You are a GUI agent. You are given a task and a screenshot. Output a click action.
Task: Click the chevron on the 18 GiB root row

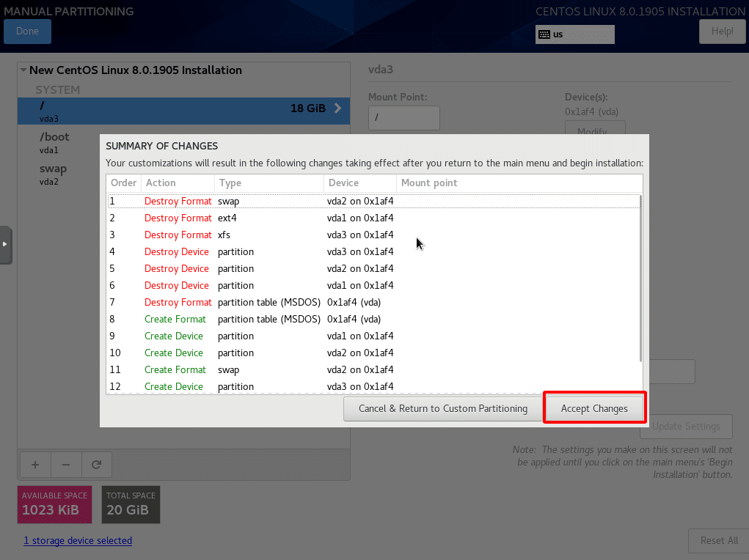[337, 108]
